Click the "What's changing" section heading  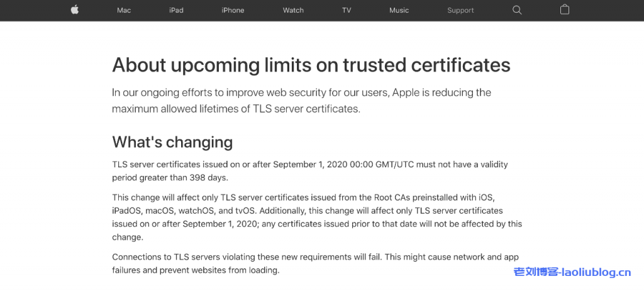click(x=172, y=142)
